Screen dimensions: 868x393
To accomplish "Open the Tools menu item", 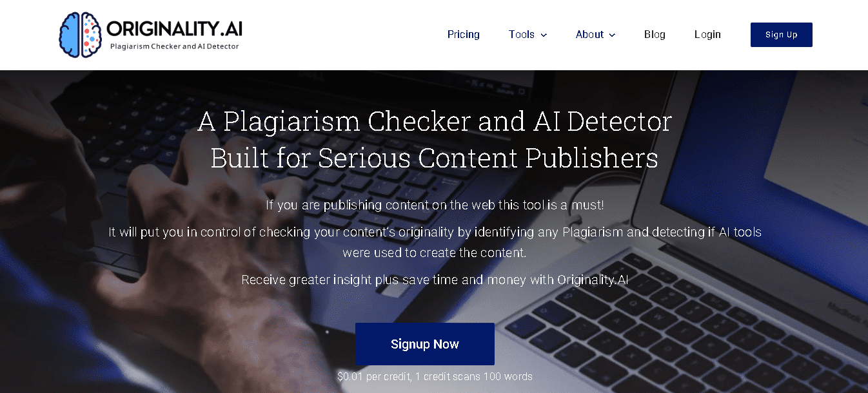I will point(521,35).
